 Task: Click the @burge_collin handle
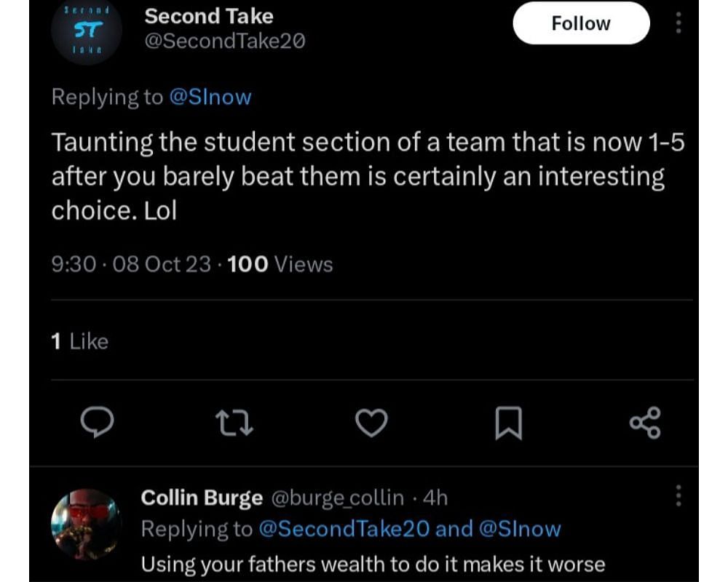pyautogui.click(x=337, y=498)
